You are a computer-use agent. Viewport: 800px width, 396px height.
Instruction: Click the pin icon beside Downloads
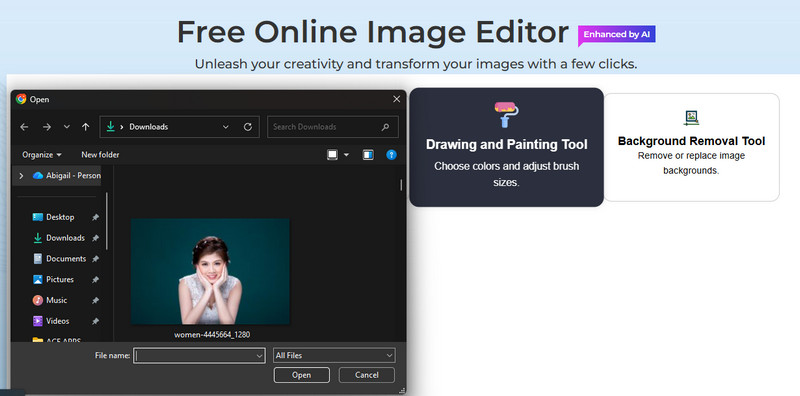(95, 238)
